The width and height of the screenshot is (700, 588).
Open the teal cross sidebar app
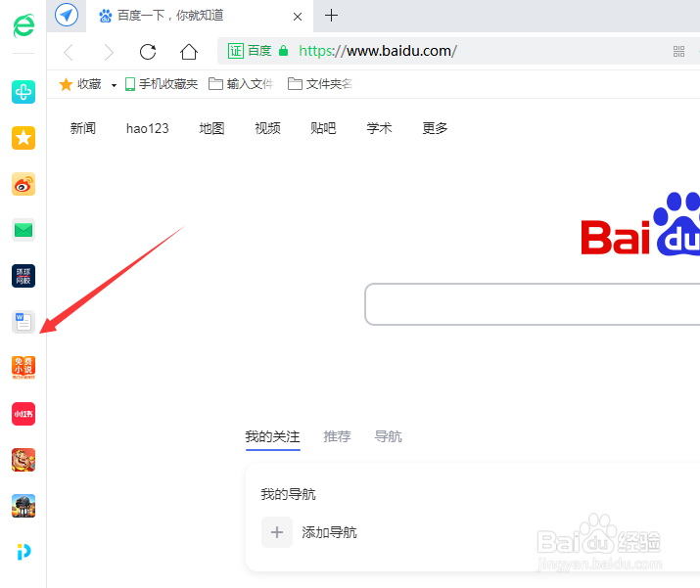(23, 92)
